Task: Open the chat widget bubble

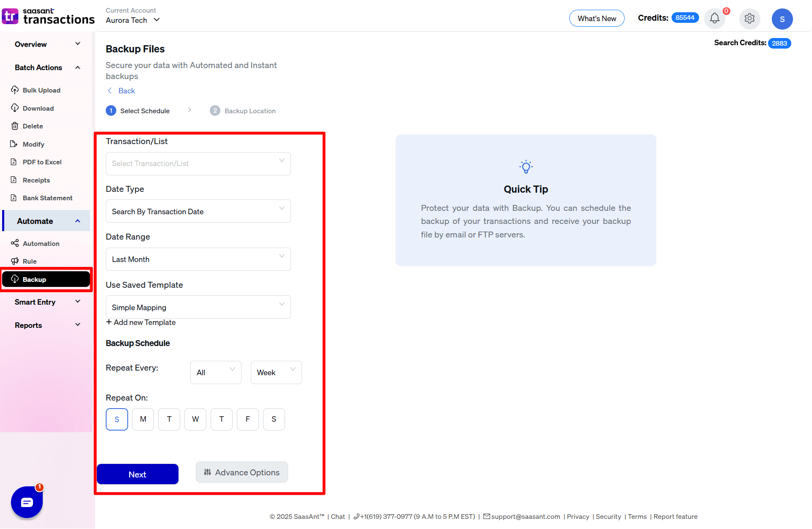Action: click(27, 502)
